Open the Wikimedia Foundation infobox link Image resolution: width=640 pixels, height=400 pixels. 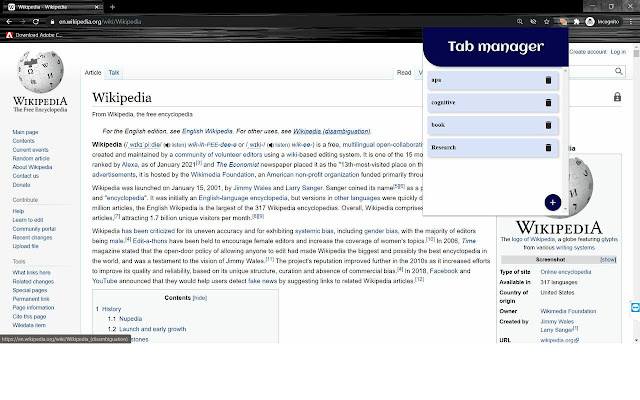568,311
